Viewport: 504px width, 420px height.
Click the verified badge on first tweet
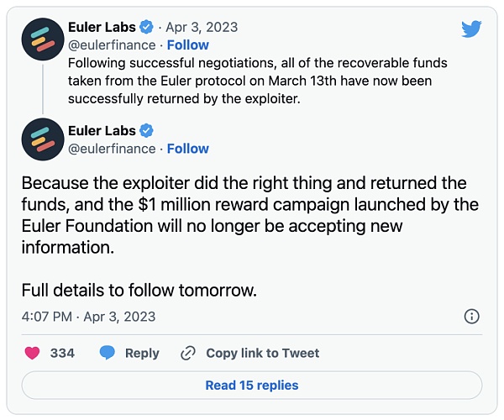click(x=146, y=27)
